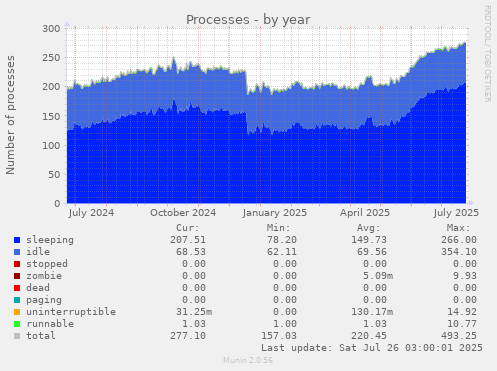Click the 'July 2024' x-axis label

click(x=91, y=213)
